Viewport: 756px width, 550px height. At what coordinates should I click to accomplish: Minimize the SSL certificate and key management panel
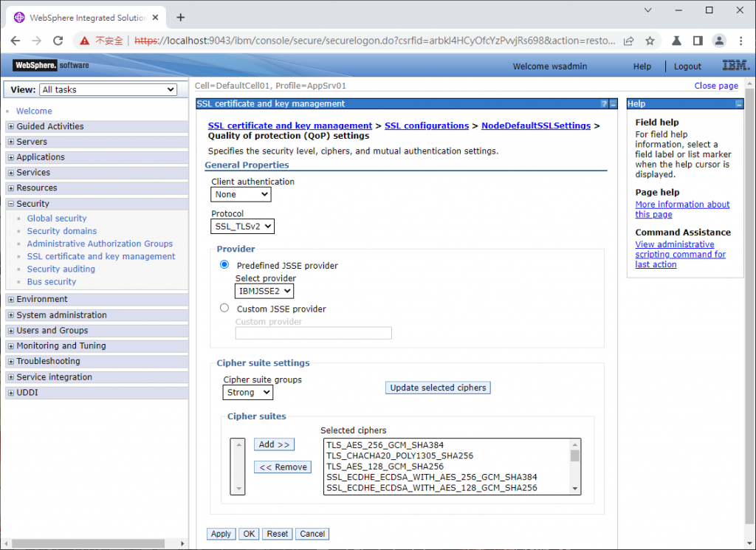(614, 104)
